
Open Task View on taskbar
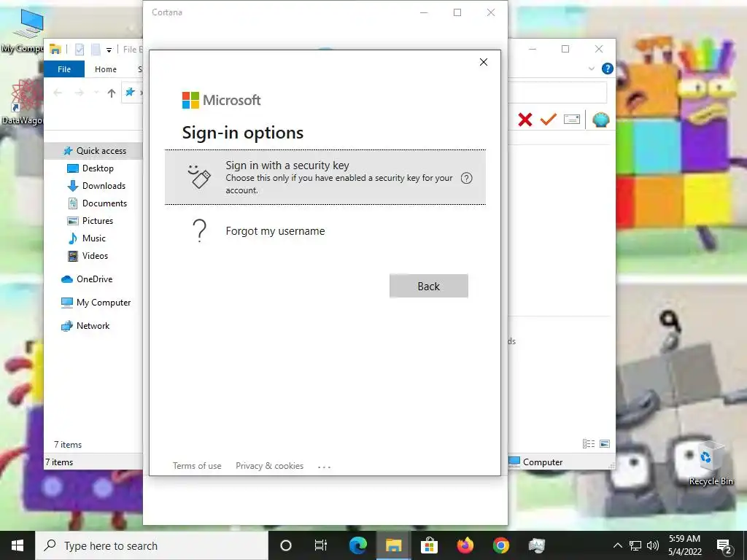coord(321,545)
